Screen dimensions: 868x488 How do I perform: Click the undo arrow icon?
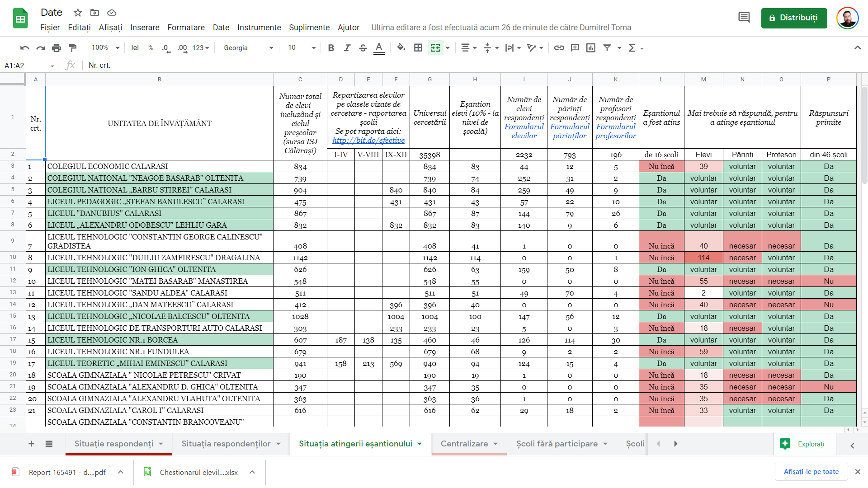click(25, 48)
